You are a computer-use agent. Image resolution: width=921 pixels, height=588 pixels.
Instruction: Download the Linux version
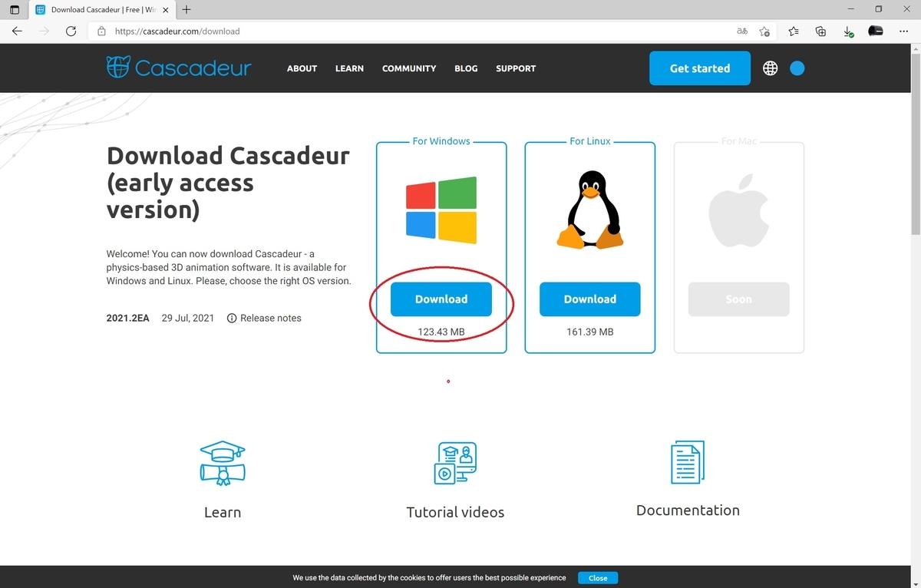[590, 299]
